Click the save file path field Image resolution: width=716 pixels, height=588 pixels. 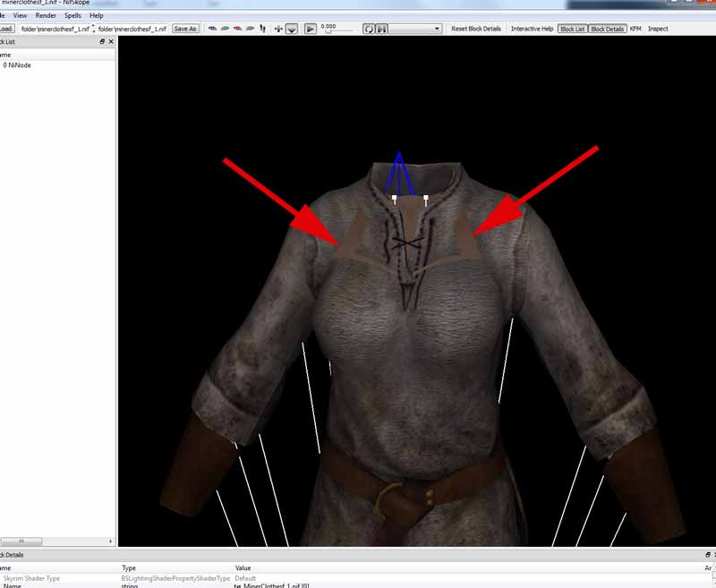point(132,29)
